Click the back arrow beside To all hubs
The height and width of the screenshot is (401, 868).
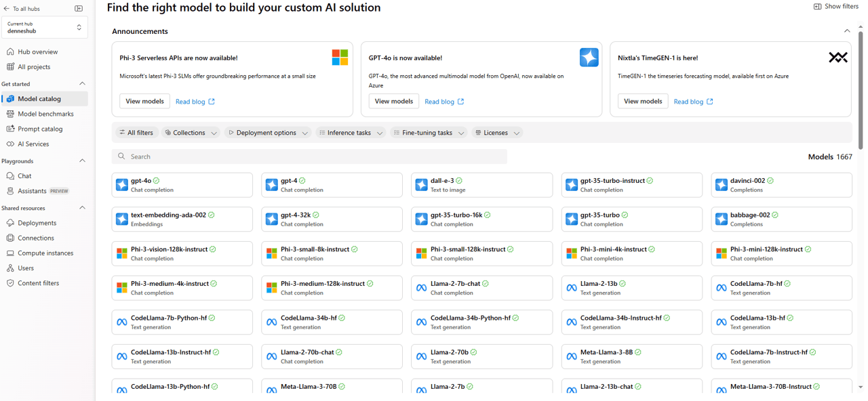point(7,9)
